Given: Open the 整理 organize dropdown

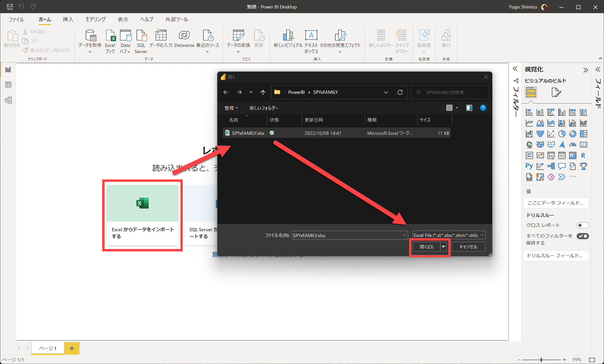Looking at the screenshot, I should [231, 108].
